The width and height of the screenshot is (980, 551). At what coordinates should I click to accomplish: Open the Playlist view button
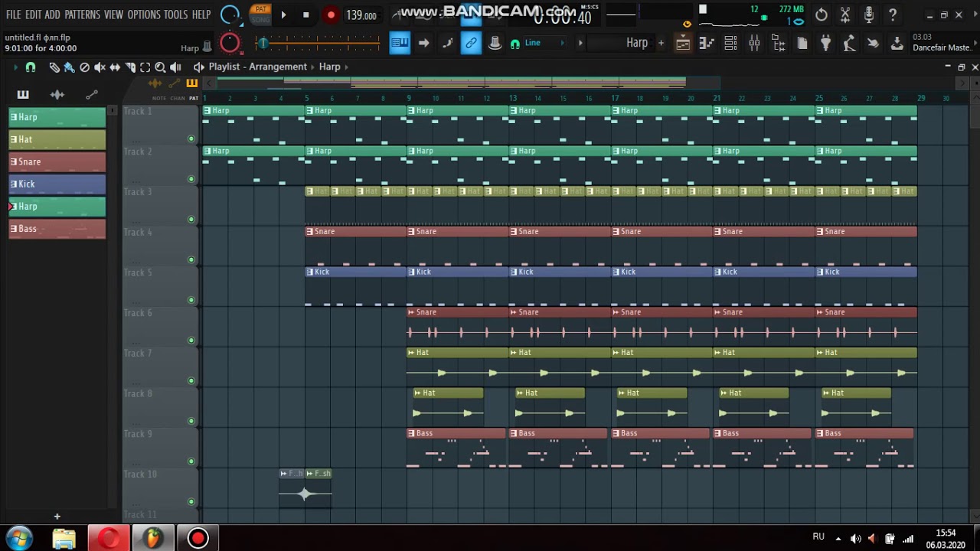[x=683, y=44]
